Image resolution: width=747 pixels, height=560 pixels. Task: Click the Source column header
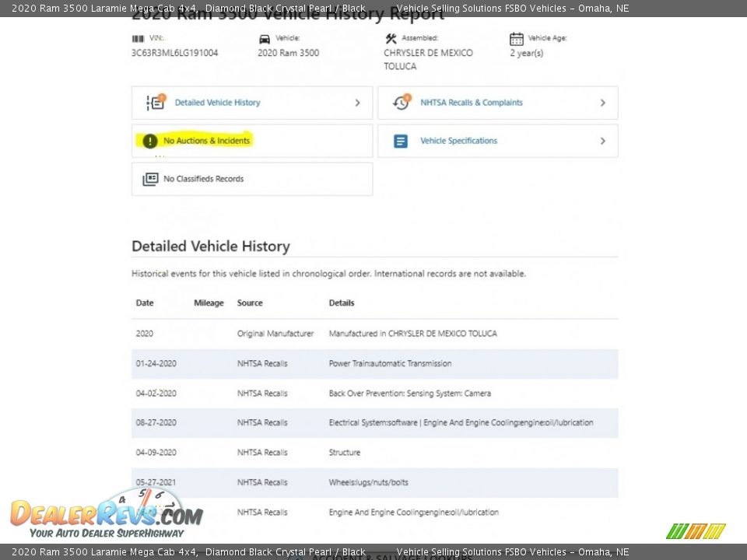click(250, 303)
